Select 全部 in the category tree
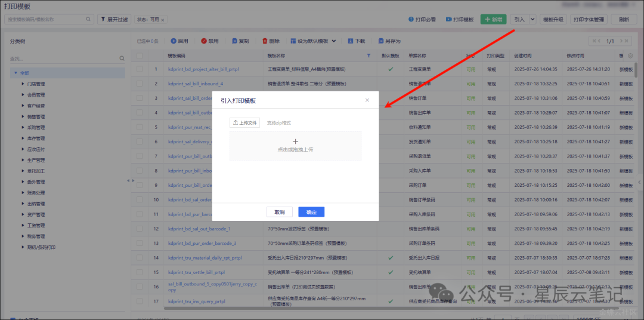Image resolution: width=644 pixels, height=320 pixels. [24, 73]
